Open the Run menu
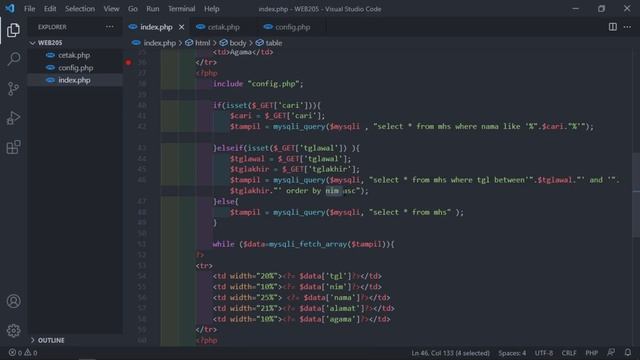 [x=153, y=9]
